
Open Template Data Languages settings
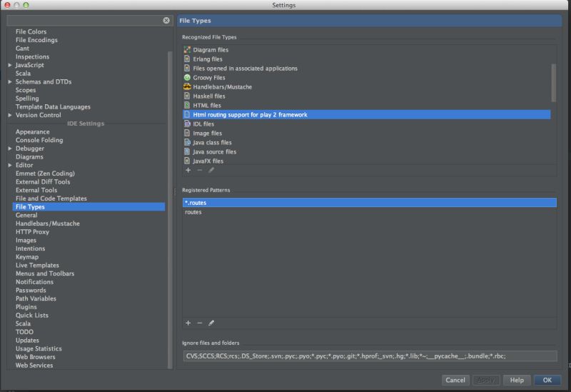pyautogui.click(x=53, y=106)
